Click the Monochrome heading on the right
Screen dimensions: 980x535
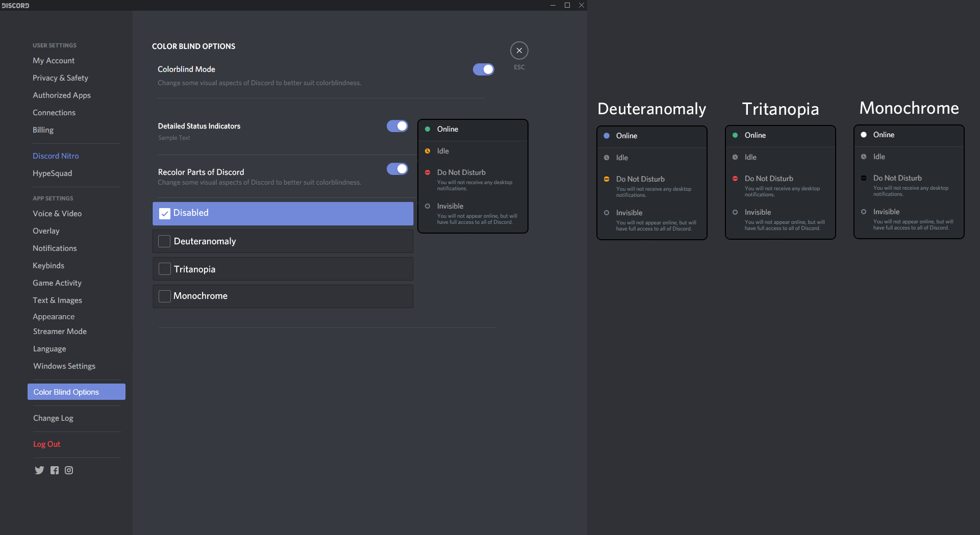pyautogui.click(x=909, y=108)
